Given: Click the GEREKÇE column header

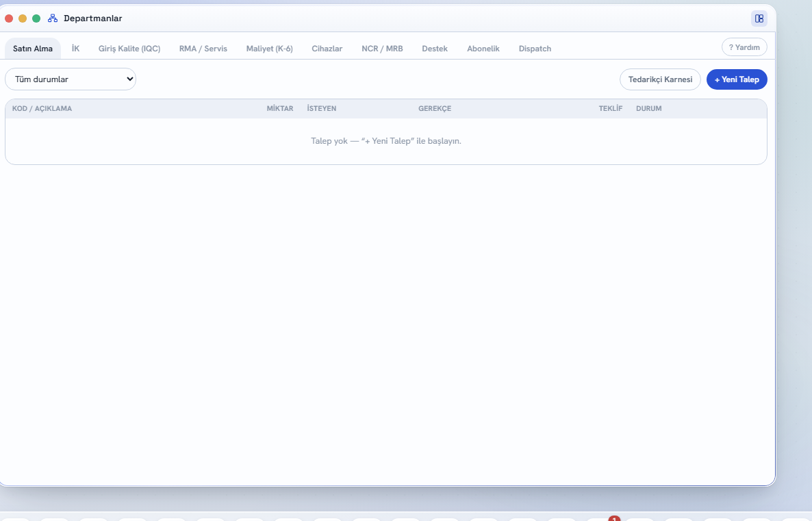Looking at the screenshot, I should point(435,109).
